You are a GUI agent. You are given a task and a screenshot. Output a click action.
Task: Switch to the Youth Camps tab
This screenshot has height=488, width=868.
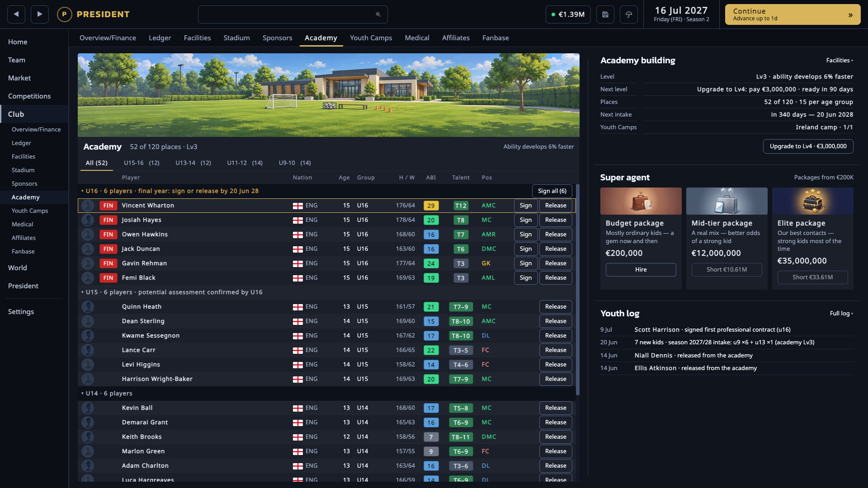[x=371, y=38]
